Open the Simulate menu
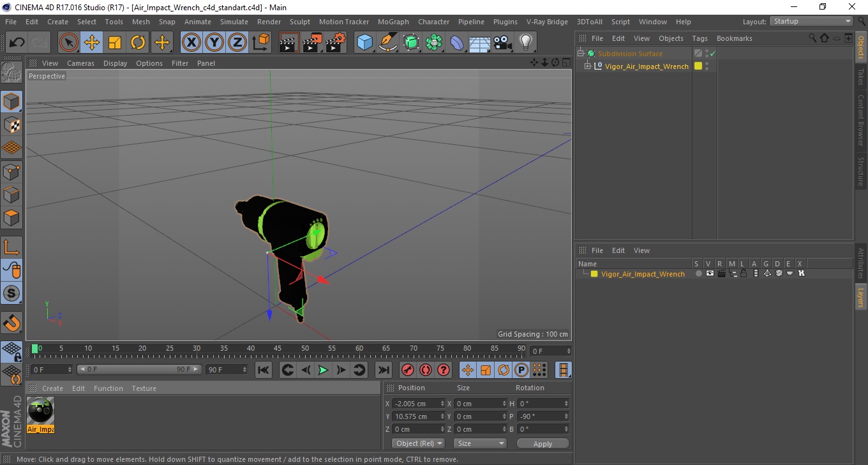 click(234, 22)
